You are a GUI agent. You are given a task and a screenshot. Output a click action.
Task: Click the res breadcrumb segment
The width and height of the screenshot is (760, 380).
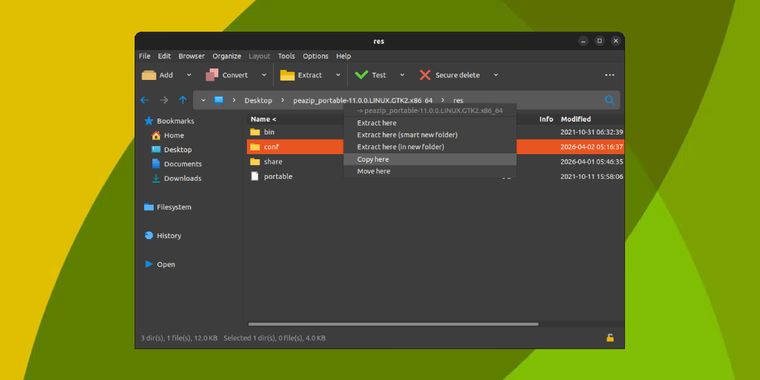[458, 100]
